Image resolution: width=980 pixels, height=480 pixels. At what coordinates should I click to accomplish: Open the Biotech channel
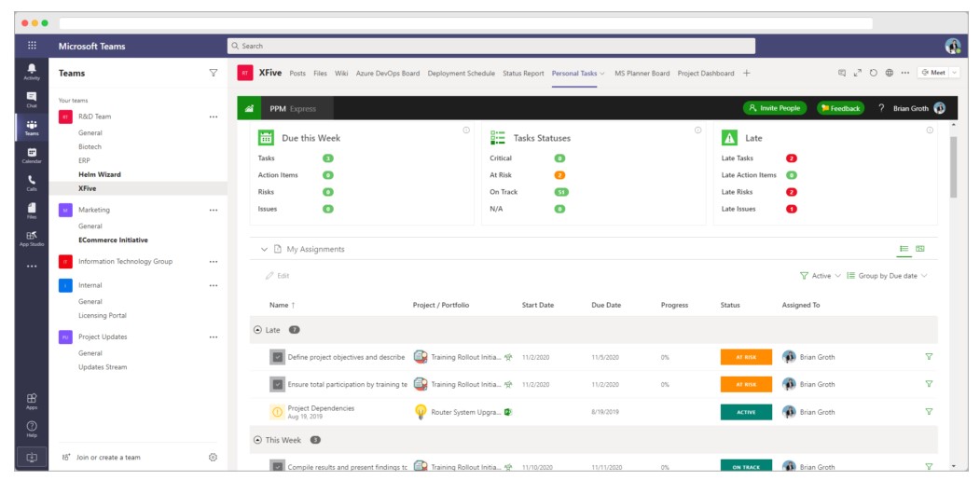90,147
